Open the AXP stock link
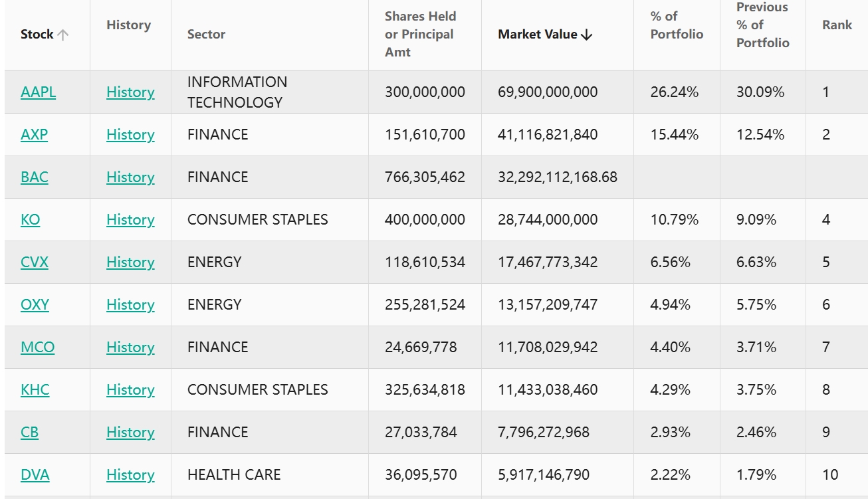 (x=34, y=135)
